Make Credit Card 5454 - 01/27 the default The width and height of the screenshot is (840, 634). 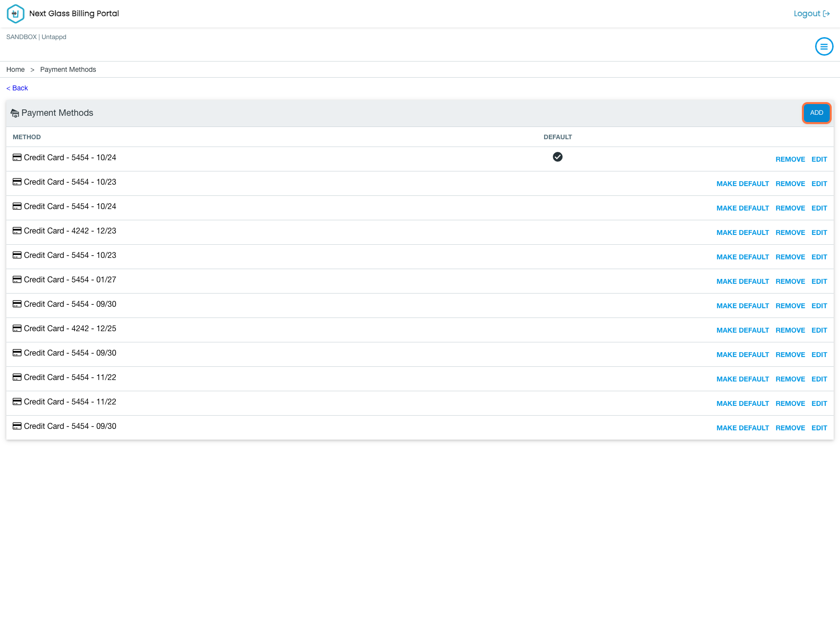(742, 281)
